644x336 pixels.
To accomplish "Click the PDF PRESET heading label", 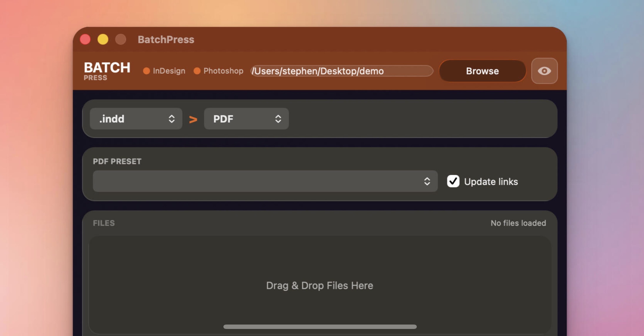I will 117,161.
